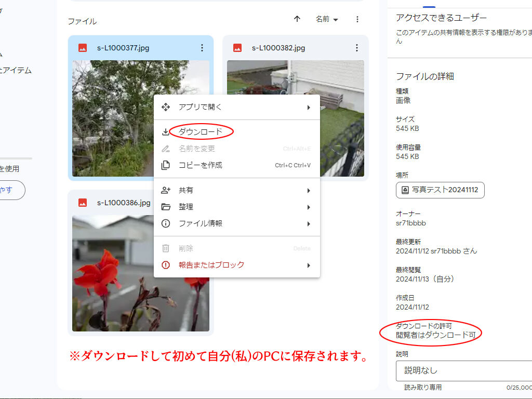Click the download arrow icon in menu

(166, 132)
